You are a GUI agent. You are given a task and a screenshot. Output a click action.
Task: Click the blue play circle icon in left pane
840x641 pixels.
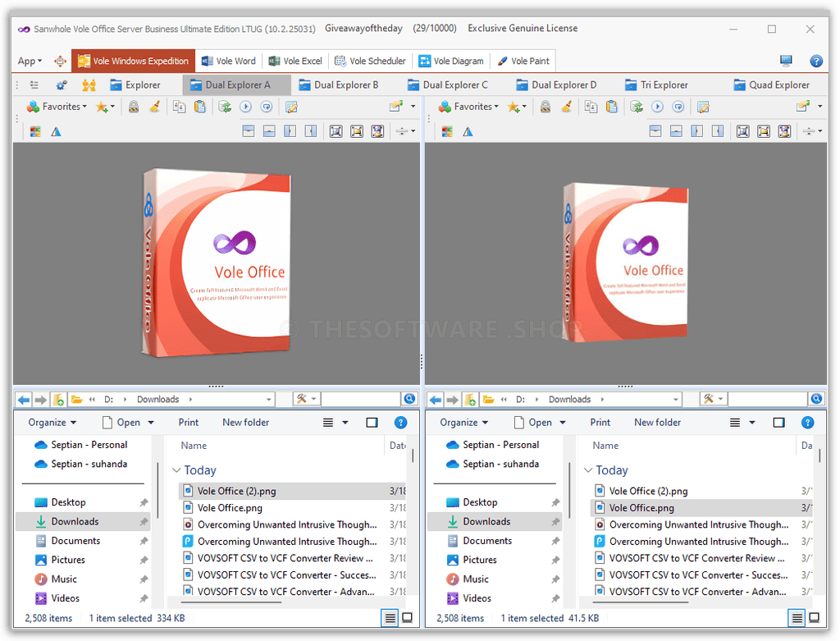(245, 107)
